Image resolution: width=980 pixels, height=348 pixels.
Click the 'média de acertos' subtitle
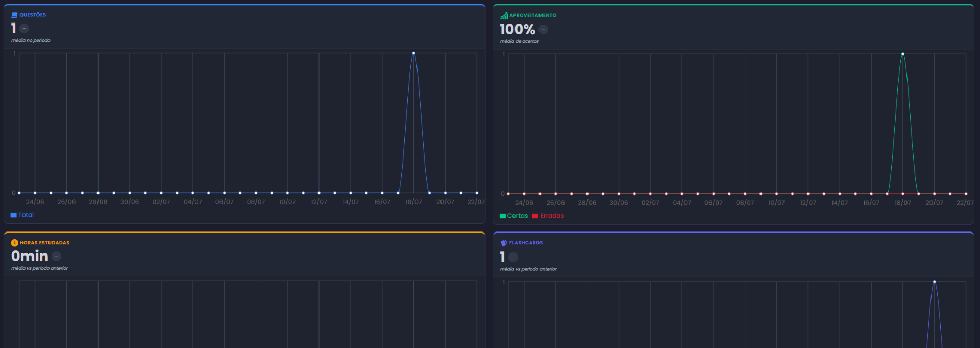coord(520,41)
